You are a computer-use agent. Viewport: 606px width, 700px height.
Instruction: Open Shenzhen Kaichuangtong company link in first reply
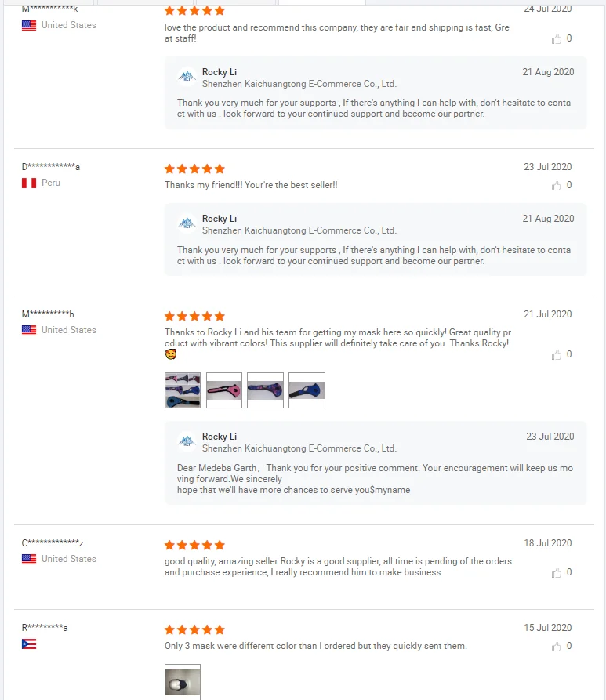299,84
